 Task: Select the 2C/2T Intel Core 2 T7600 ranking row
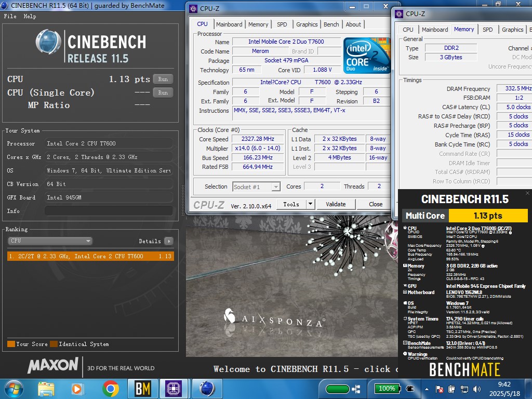[90, 256]
